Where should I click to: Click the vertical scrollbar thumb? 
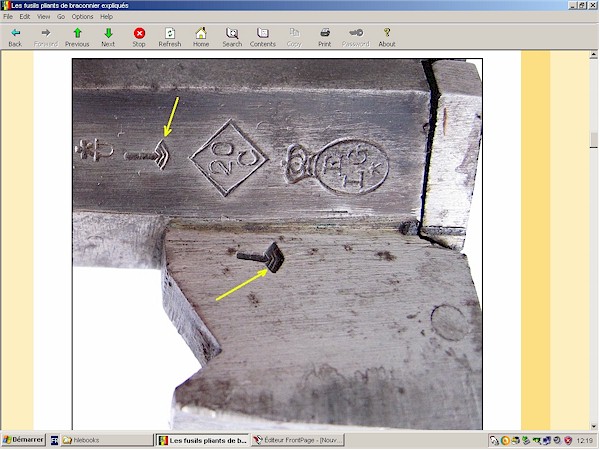point(593,140)
